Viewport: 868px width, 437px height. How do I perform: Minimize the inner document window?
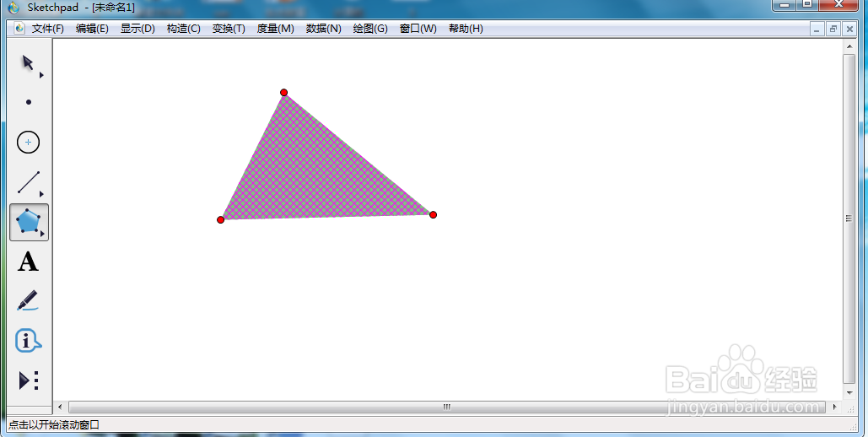[x=817, y=29]
